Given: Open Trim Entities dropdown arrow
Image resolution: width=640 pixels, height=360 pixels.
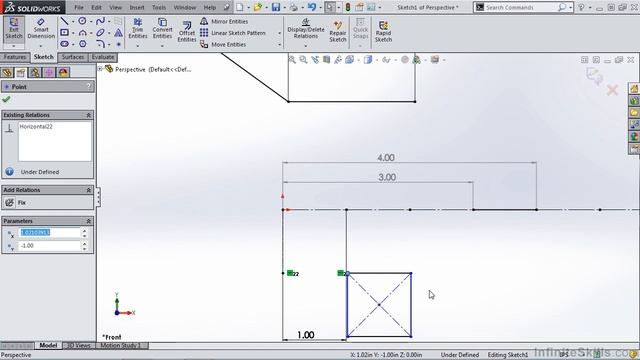Looking at the screenshot, I should pos(138,46).
